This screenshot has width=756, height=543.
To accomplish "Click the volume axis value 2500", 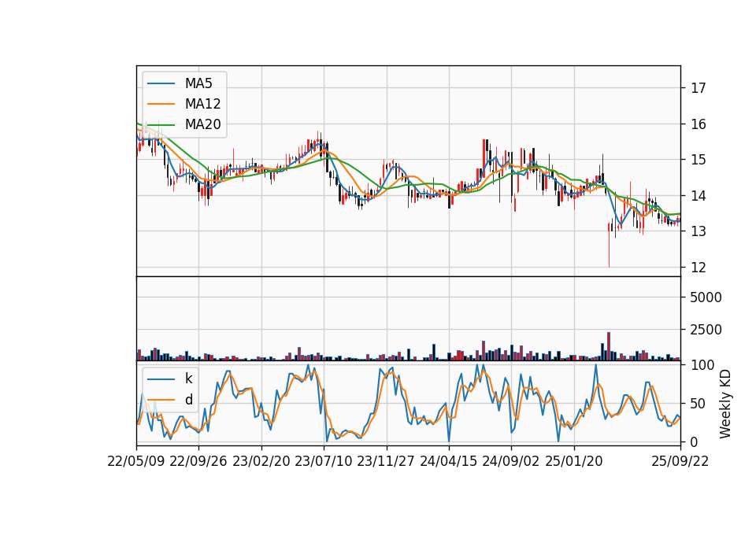I will 706,330.
